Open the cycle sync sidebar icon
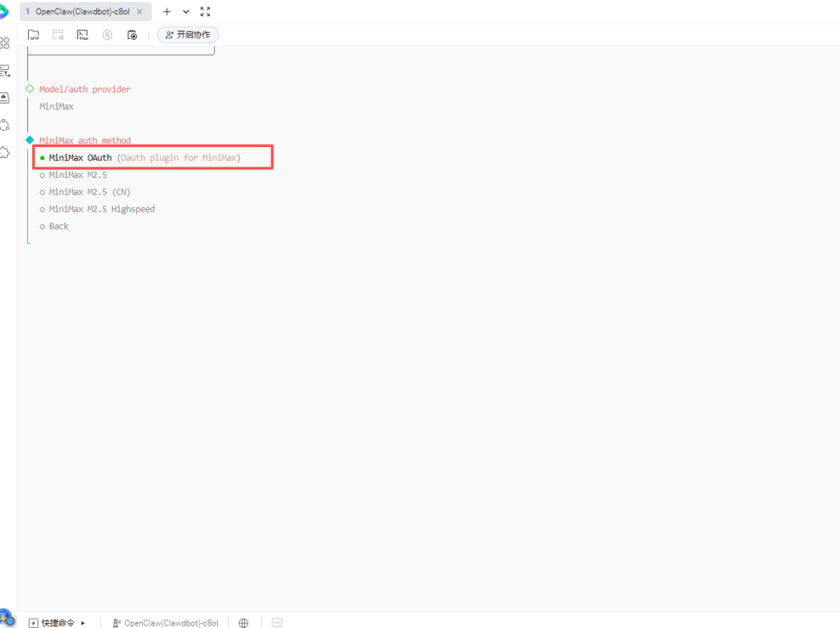840x628 pixels. (x=5, y=125)
